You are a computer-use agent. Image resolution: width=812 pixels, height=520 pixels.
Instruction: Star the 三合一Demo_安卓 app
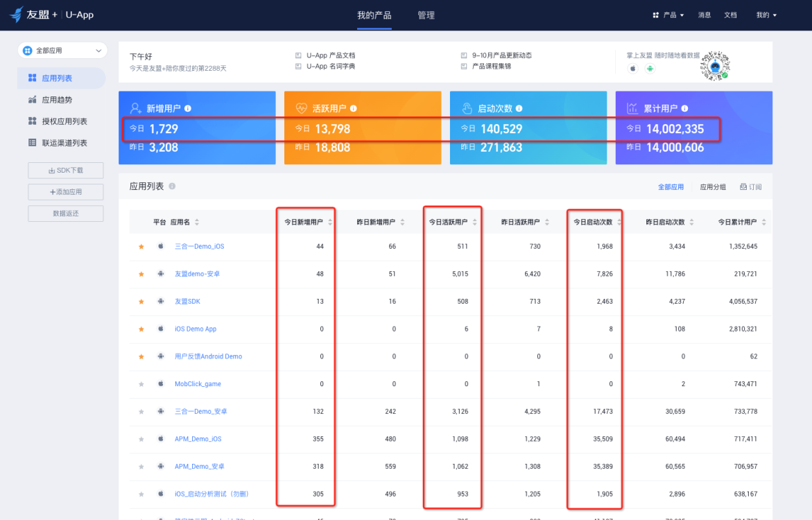tap(141, 412)
